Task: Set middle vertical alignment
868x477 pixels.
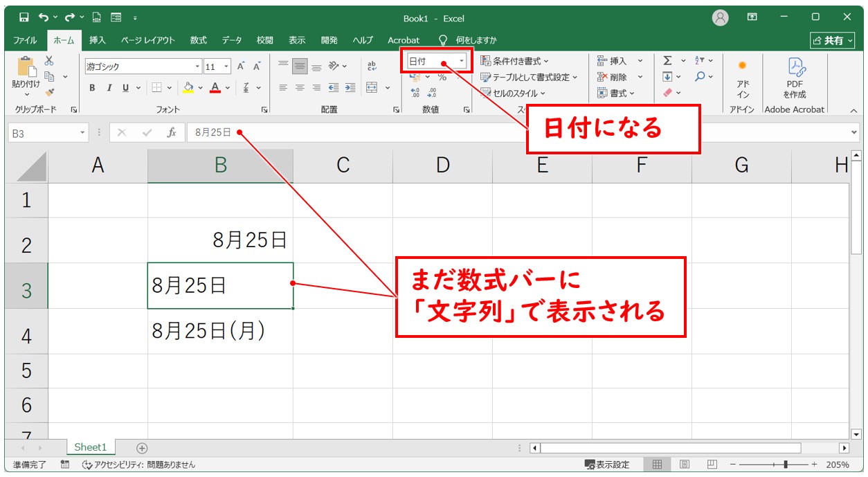Action: tap(300, 66)
